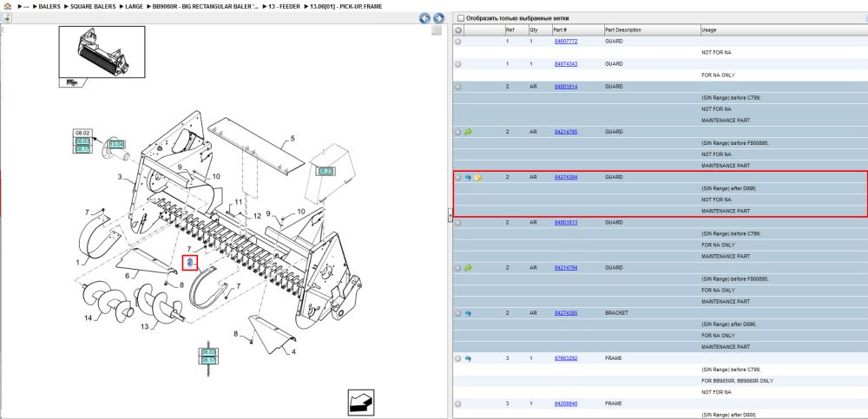
Task: Click the plus icon in the table header
Action: (458, 29)
